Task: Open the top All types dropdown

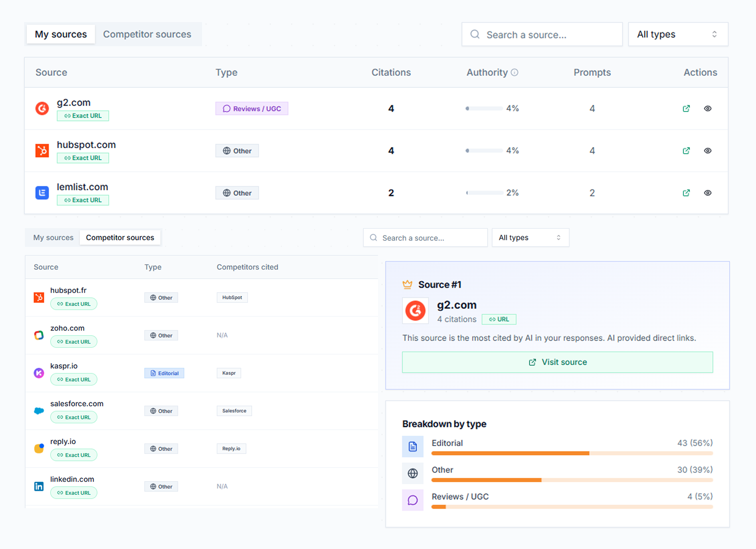Action: coord(678,34)
